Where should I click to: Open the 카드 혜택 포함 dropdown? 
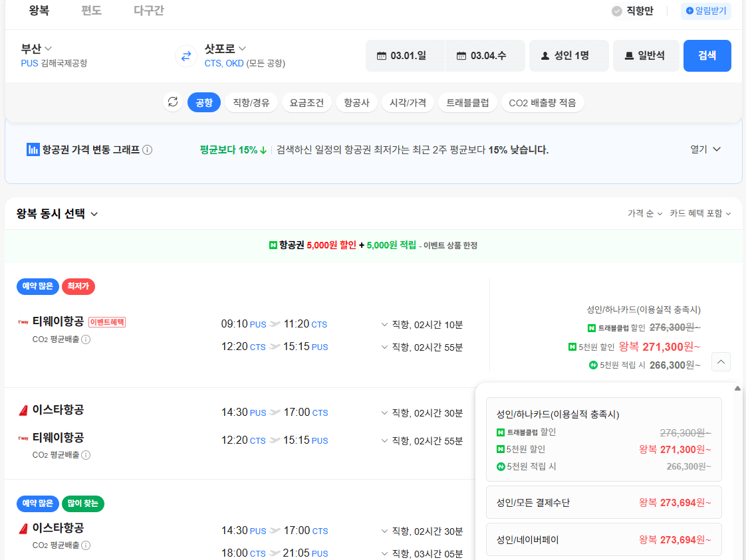click(700, 213)
